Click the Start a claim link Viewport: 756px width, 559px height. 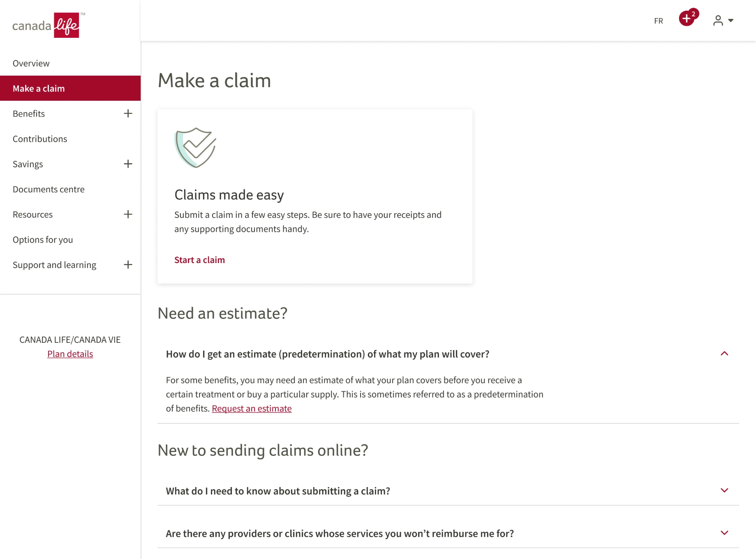coord(200,260)
